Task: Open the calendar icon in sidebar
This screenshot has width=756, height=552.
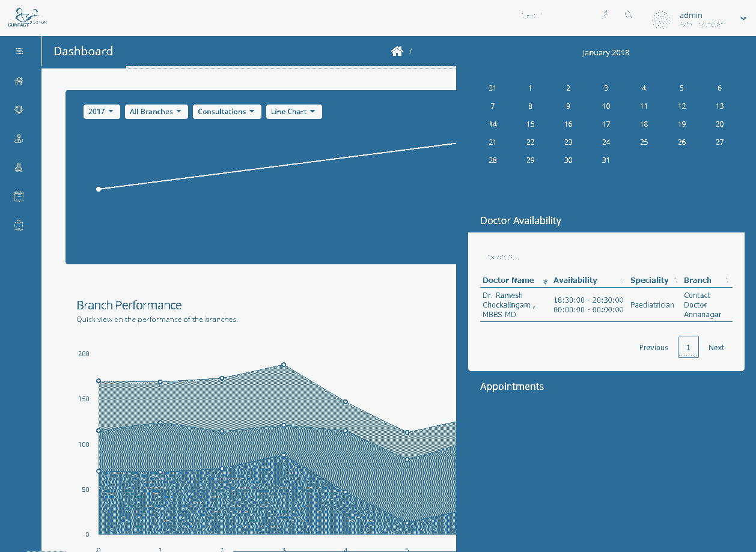Action: (x=19, y=196)
